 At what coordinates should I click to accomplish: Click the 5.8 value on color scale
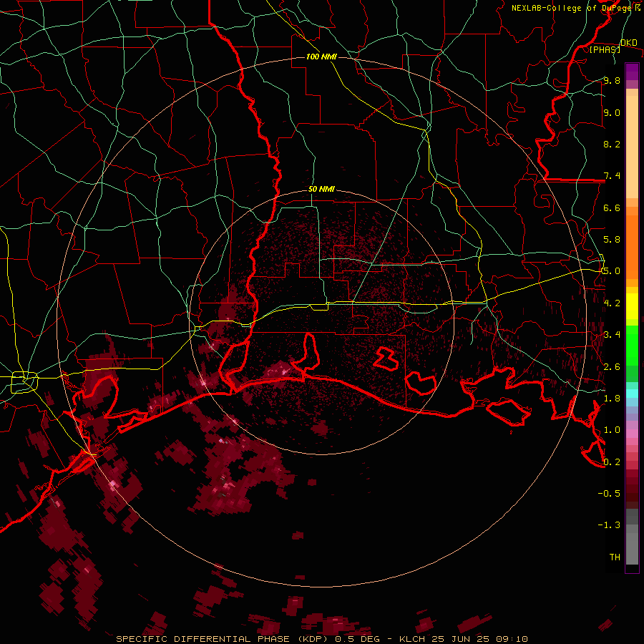coord(612,240)
